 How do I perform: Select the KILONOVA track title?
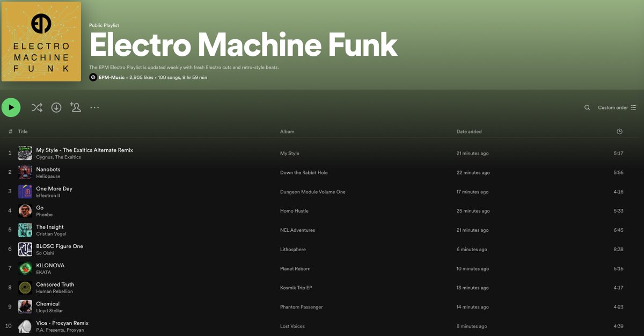pos(50,266)
